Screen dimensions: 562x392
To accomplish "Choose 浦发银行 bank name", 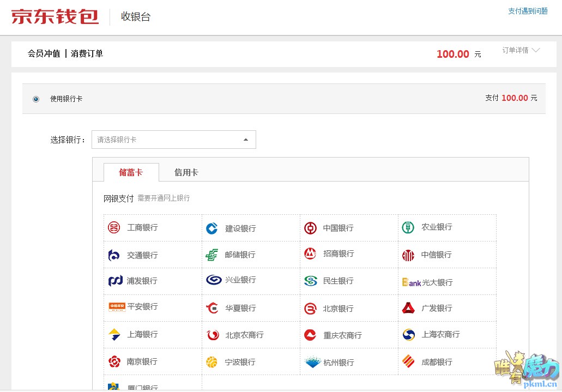I will (142, 281).
